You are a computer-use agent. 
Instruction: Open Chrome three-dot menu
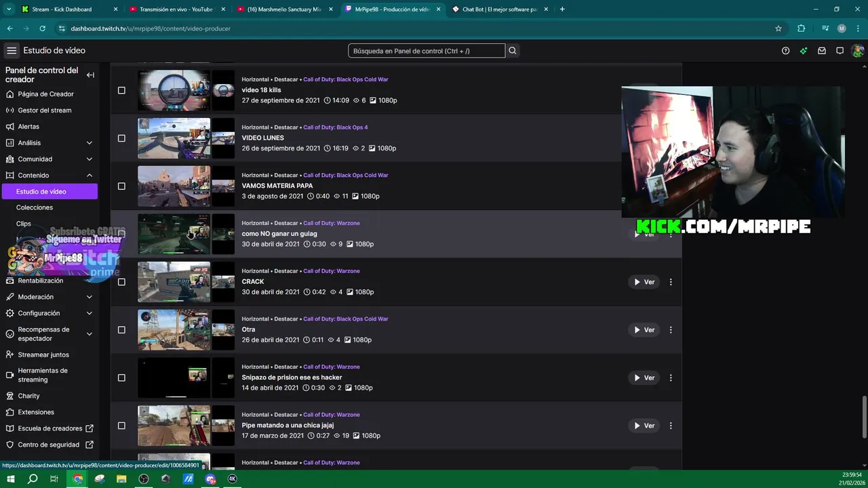(x=858, y=28)
